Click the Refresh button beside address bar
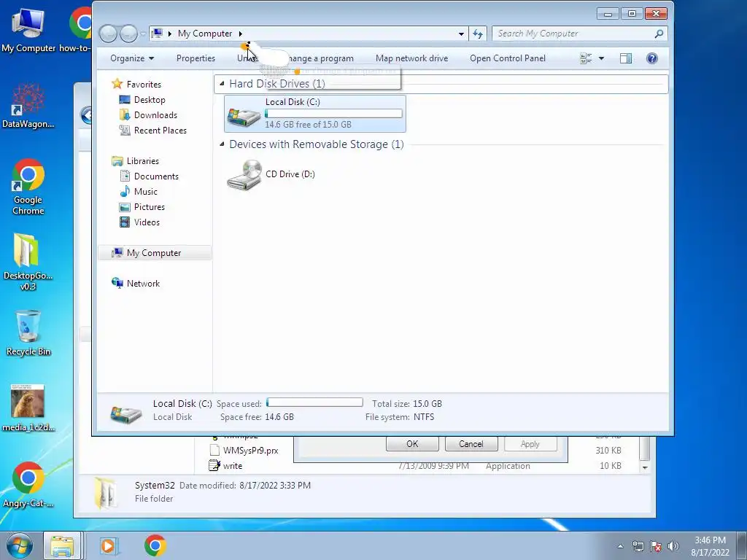Viewport: 747px width, 560px height. pos(478,34)
